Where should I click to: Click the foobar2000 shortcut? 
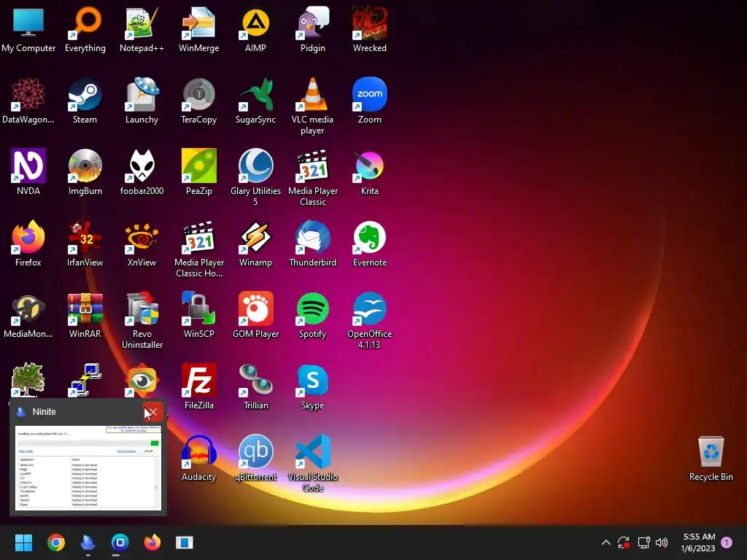point(142,172)
